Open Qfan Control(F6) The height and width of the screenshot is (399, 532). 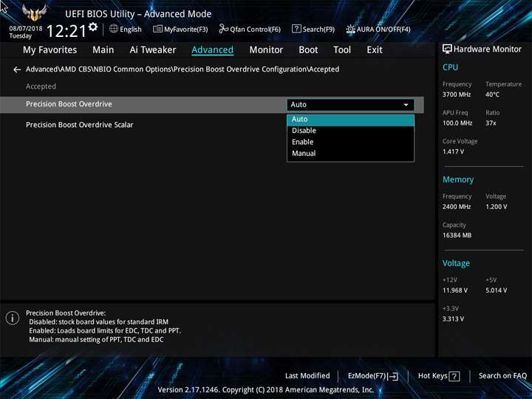(x=250, y=29)
